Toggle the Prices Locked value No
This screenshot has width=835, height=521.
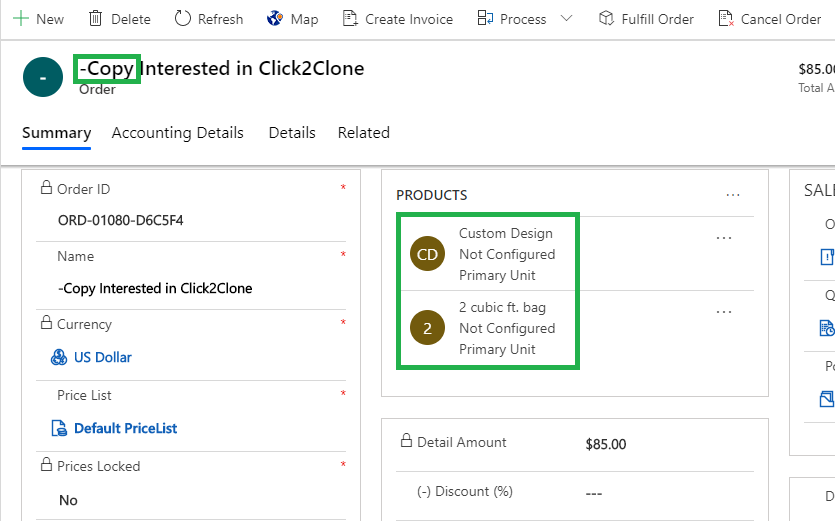pos(68,500)
